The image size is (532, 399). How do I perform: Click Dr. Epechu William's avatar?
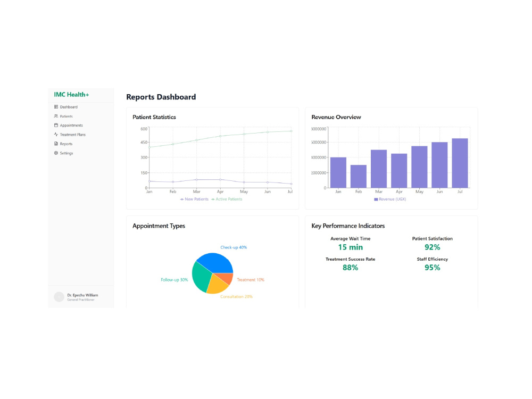point(59,297)
